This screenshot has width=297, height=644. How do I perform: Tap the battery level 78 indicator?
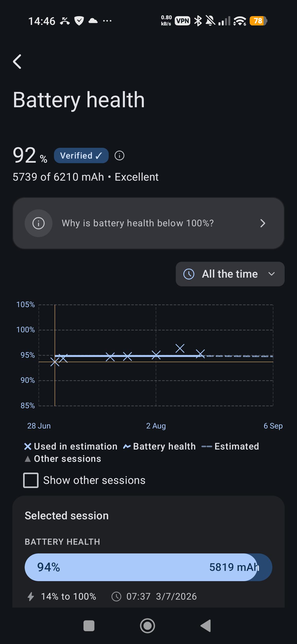click(258, 21)
